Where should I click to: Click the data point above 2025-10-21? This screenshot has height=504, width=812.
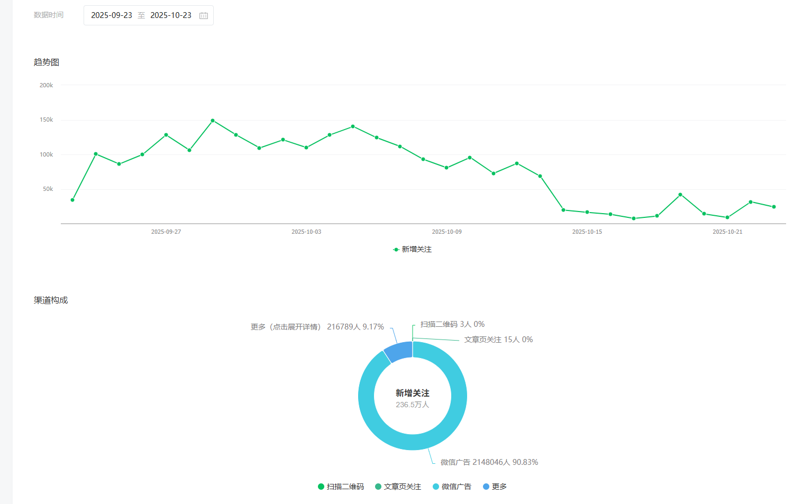pyautogui.click(x=727, y=217)
